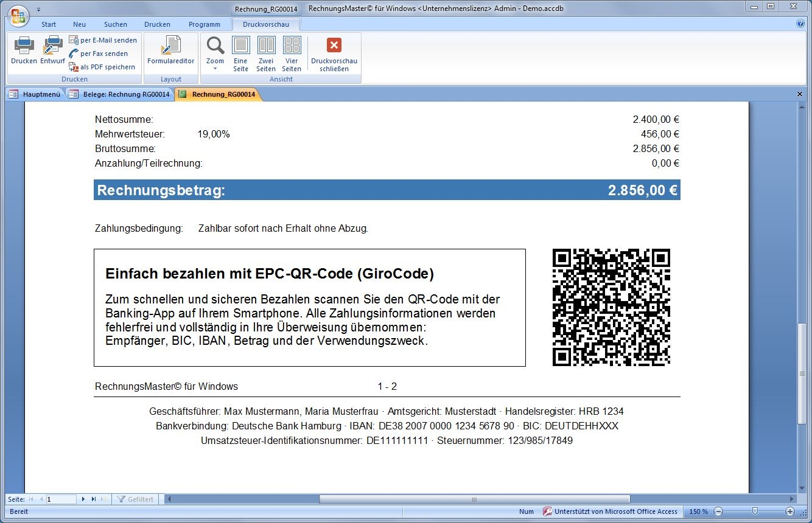This screenshot has width=812, height=523.
Task: Click the Num indicator in status bar
Action: [527, 511]
